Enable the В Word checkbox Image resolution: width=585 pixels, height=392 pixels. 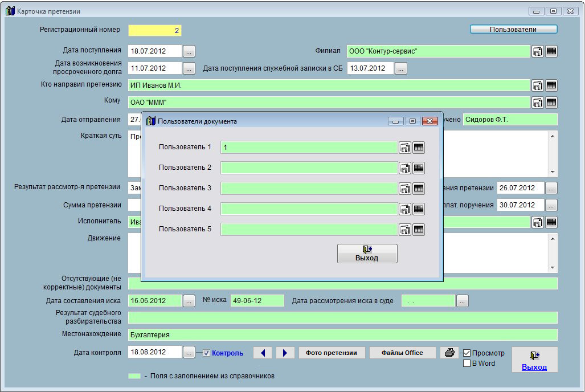point(467,364)
